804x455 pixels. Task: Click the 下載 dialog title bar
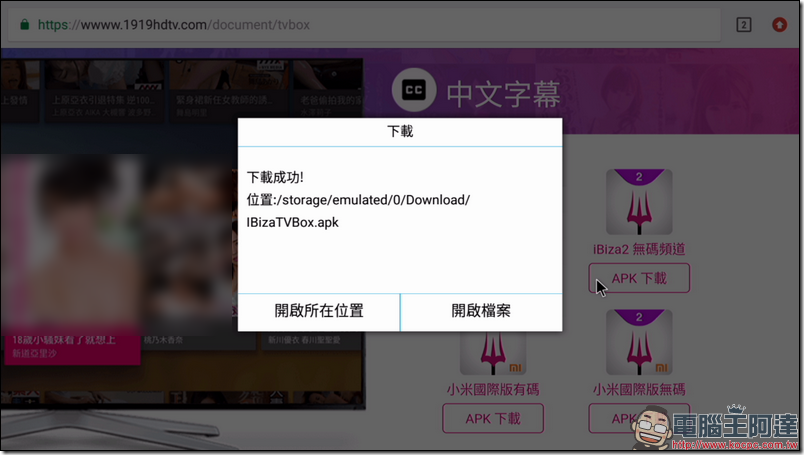[399, 131]
